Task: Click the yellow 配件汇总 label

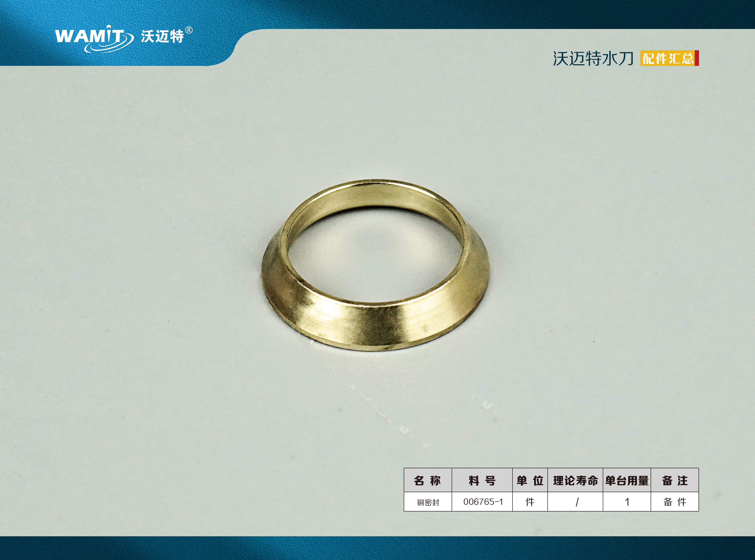Action: (669, 58)
